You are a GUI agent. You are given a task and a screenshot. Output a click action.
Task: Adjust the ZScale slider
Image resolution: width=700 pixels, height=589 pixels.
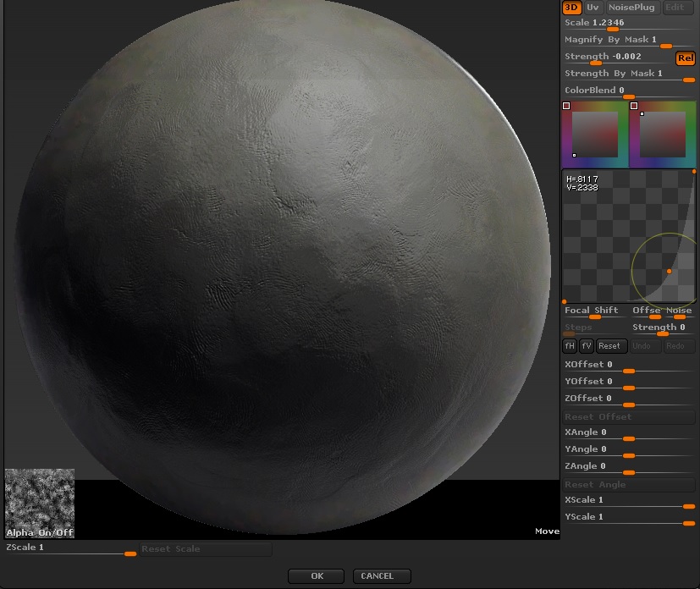pos(70,548)
